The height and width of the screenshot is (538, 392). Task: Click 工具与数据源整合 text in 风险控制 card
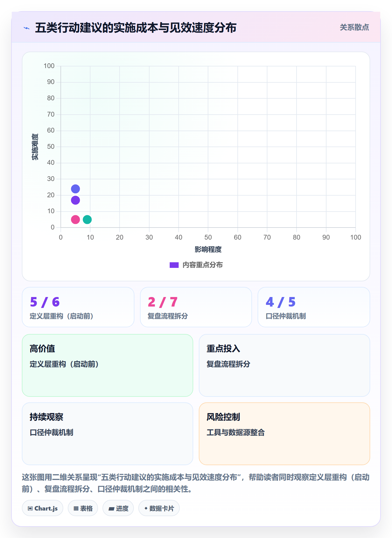(235, 432)
